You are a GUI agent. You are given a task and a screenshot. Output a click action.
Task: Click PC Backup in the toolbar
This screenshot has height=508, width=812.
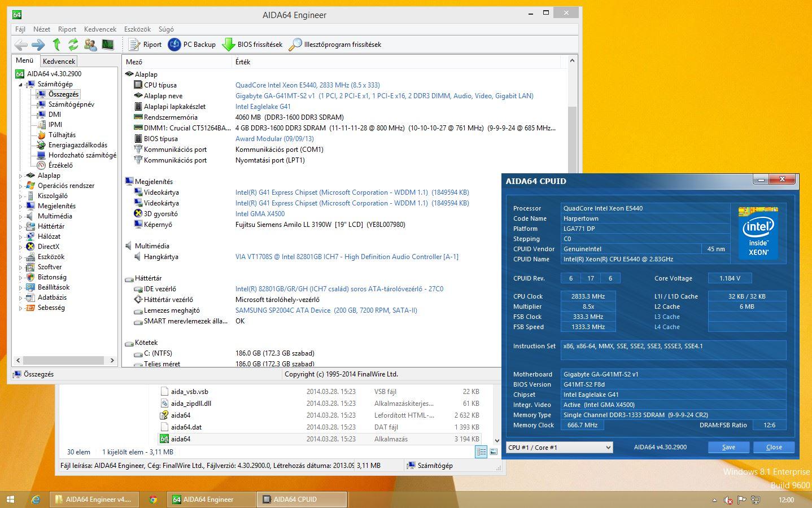[x=192, y=45]
